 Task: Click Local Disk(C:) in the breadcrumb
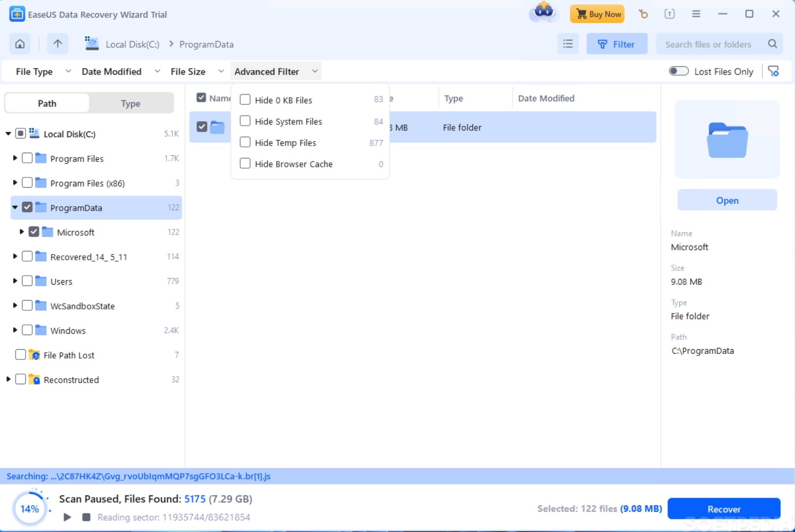point(132,44)
